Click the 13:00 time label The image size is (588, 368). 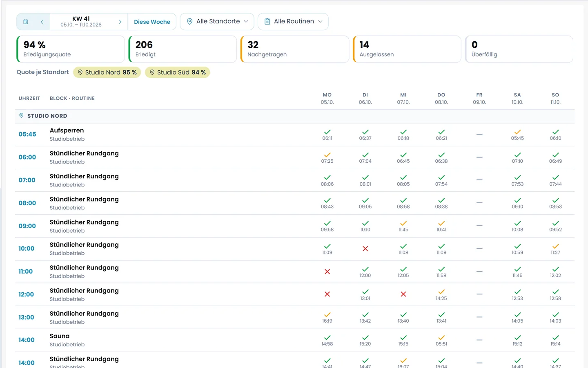(x=26, y=317)
